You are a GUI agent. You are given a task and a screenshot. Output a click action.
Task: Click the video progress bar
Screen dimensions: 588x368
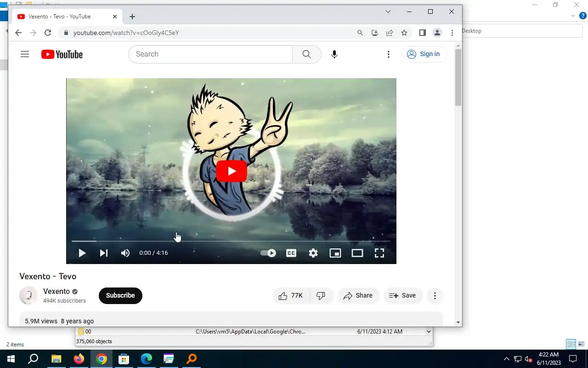pos(231,241)
